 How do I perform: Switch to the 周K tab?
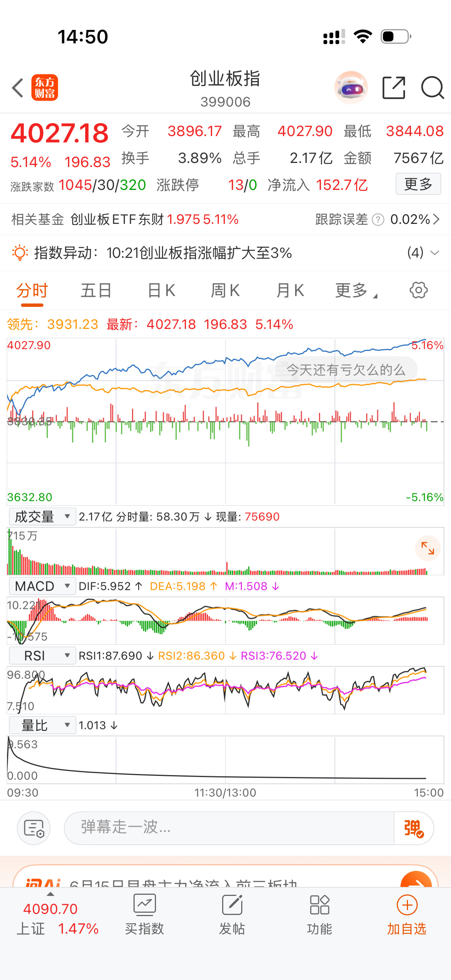225,291
